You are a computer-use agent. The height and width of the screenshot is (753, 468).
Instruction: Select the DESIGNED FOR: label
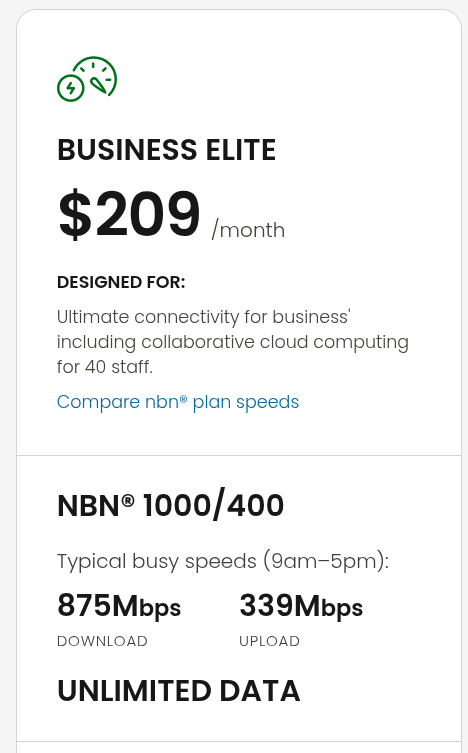[121, 282]
